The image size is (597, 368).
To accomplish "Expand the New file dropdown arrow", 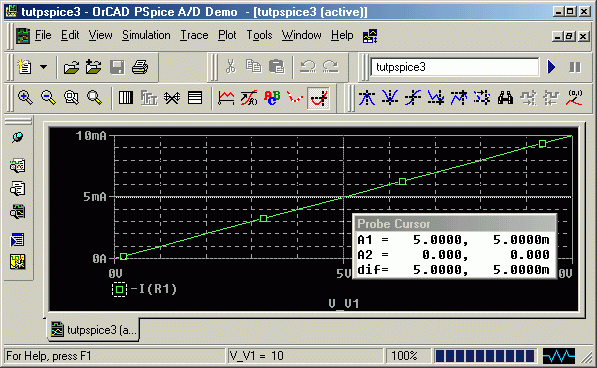I will coord(44,67).
